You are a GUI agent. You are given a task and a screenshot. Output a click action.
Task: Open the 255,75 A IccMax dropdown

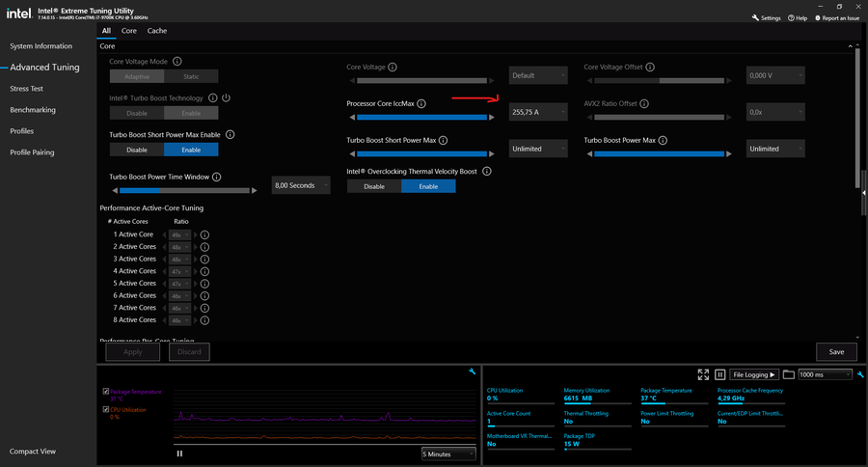tap(538, 112)
